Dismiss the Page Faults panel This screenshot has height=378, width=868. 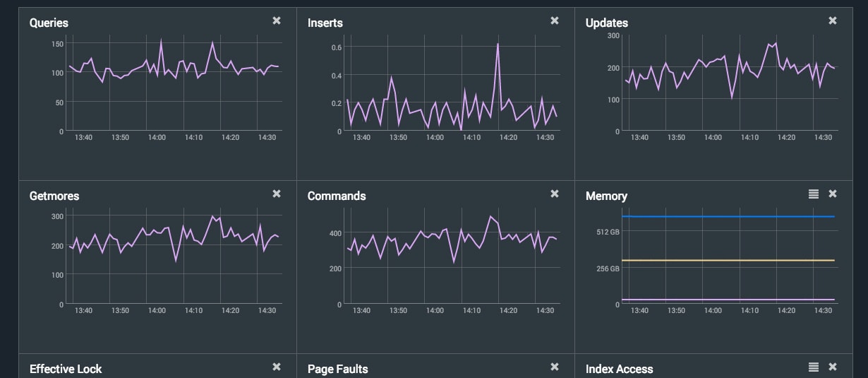555,367
